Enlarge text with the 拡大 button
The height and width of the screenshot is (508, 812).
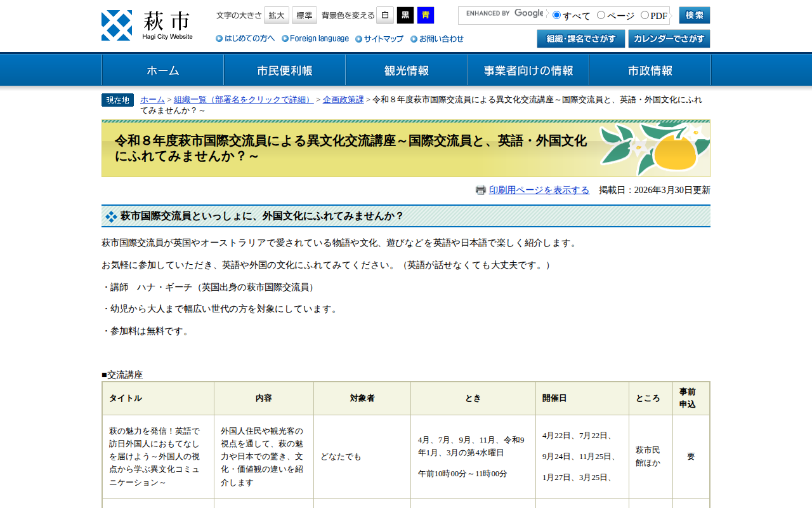point(277,15)
